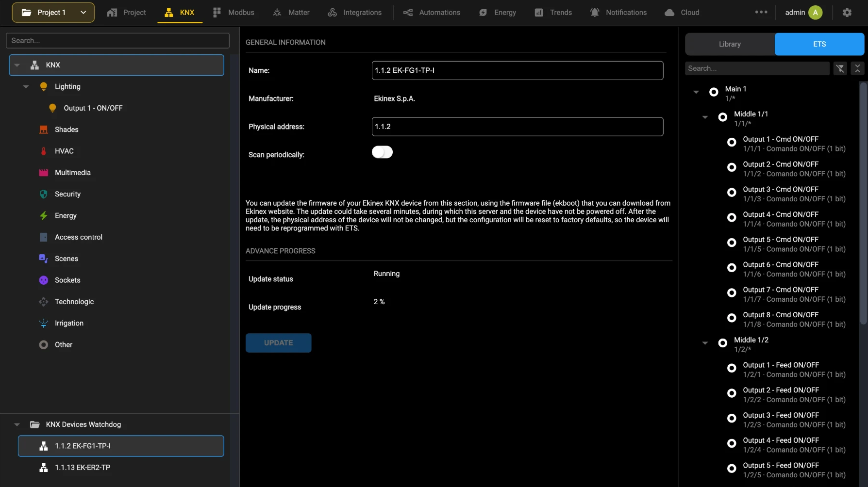Select Output 1 - ON/OFF tree item
The image size is (868, 487).
coord(93,108)
